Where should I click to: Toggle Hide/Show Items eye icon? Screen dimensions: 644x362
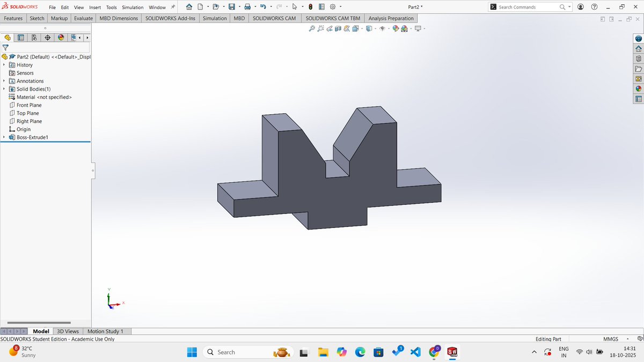point(382,28)
